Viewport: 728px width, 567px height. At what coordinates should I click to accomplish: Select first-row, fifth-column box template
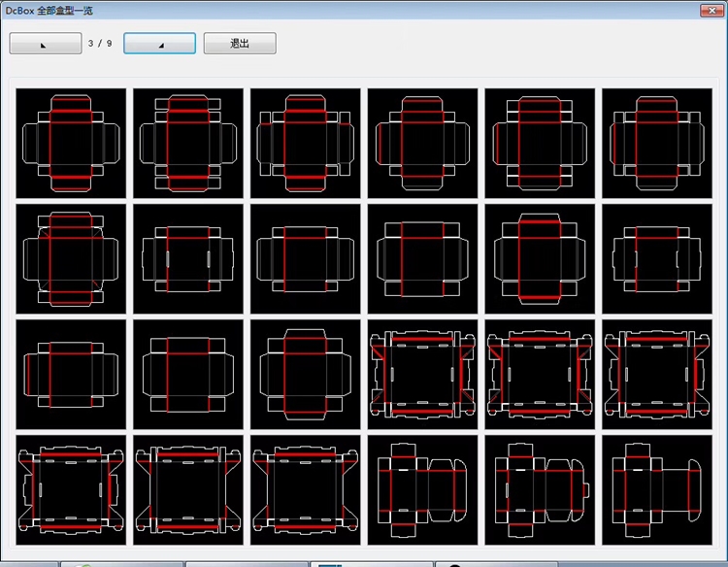[x=540, y=143]
